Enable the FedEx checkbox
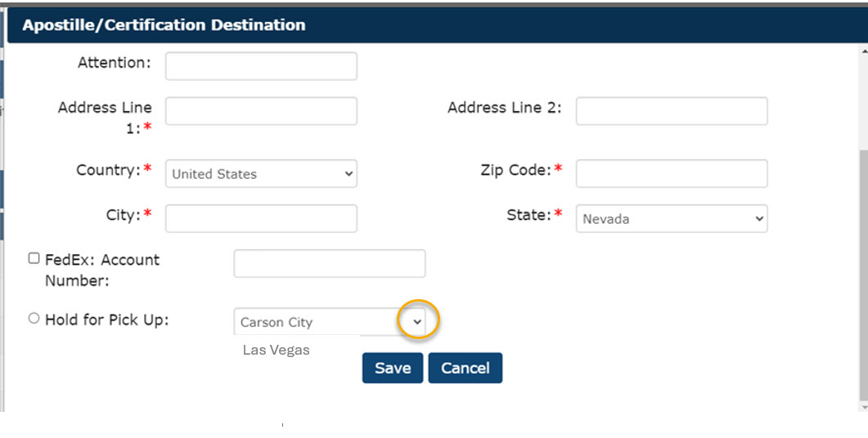The width and height of the screenshot is (868, 438). (34, 258)
